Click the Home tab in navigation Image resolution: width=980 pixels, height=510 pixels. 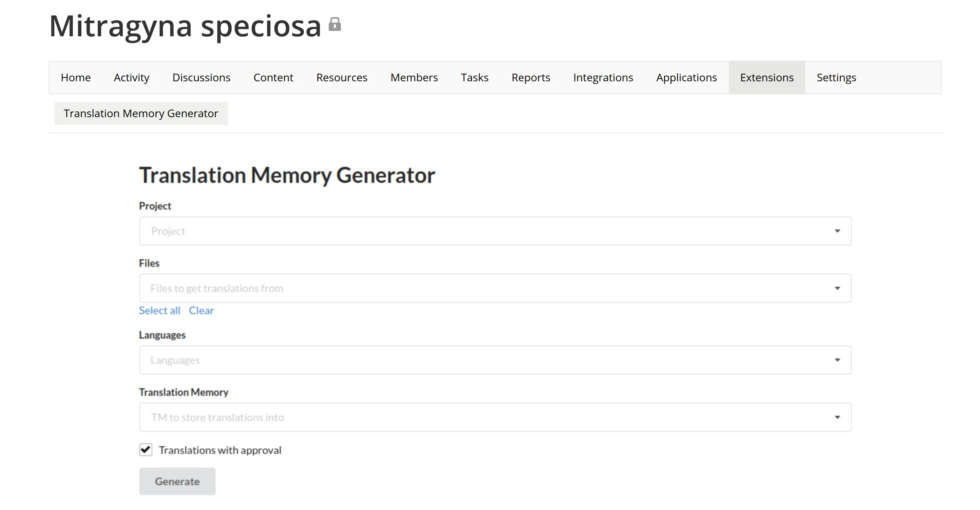pos(75,77)
